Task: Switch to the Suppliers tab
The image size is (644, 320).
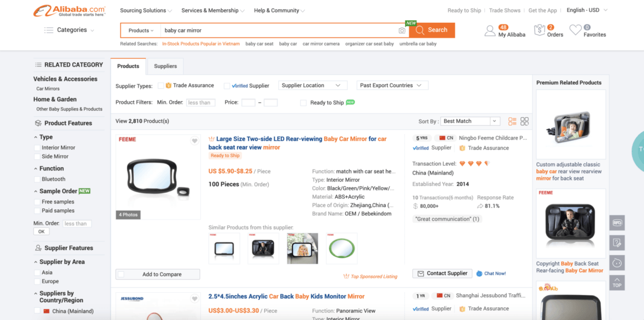Action: pyautogui.click(x=165, y=66)
